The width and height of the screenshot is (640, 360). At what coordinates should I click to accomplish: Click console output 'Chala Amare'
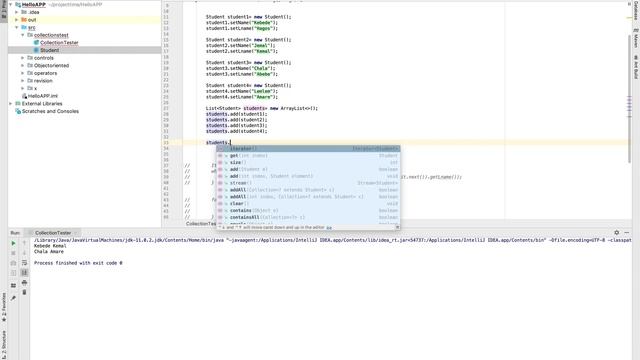pos(49,252)
